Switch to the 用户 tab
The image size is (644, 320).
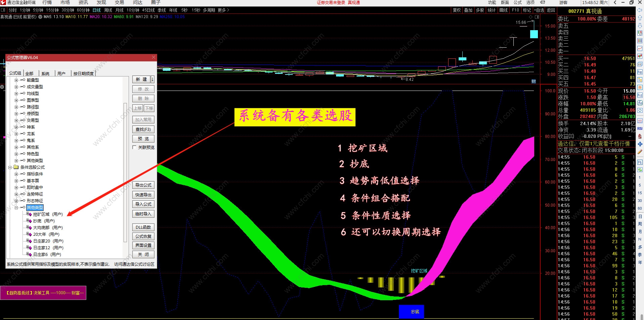coord(61,73)
